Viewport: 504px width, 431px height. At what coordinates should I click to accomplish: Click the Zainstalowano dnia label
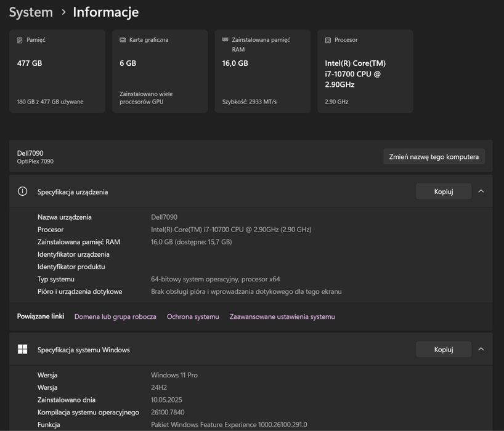pos(67,400)
